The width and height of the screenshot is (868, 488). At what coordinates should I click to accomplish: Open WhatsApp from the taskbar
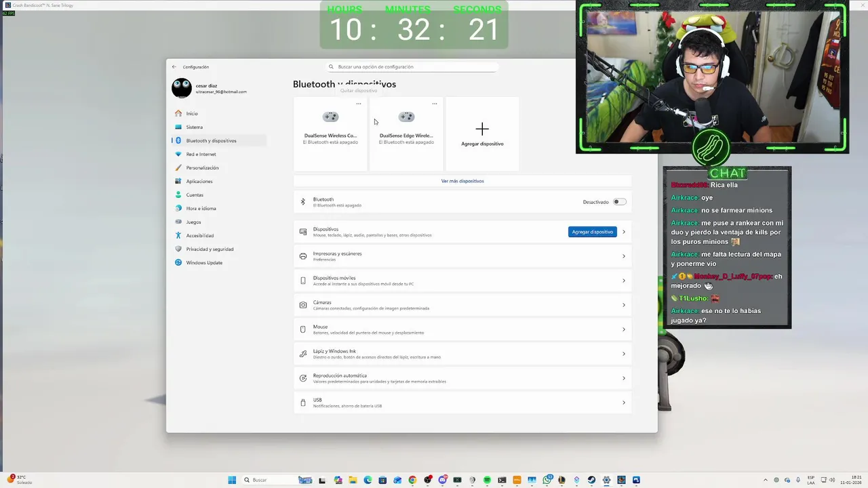(x=547, y=480)
